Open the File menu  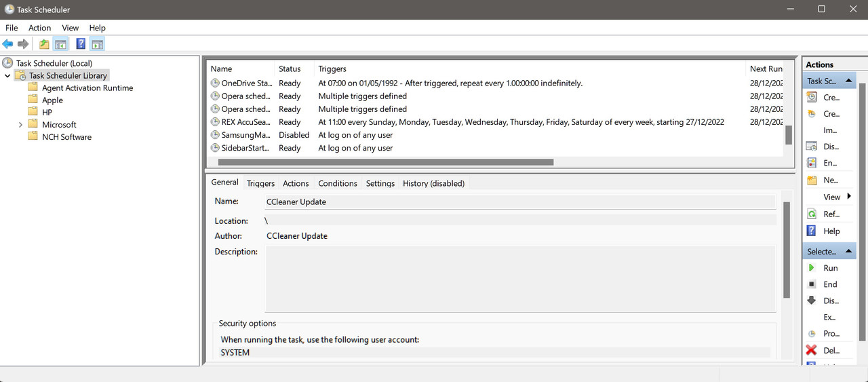[12, 28]
